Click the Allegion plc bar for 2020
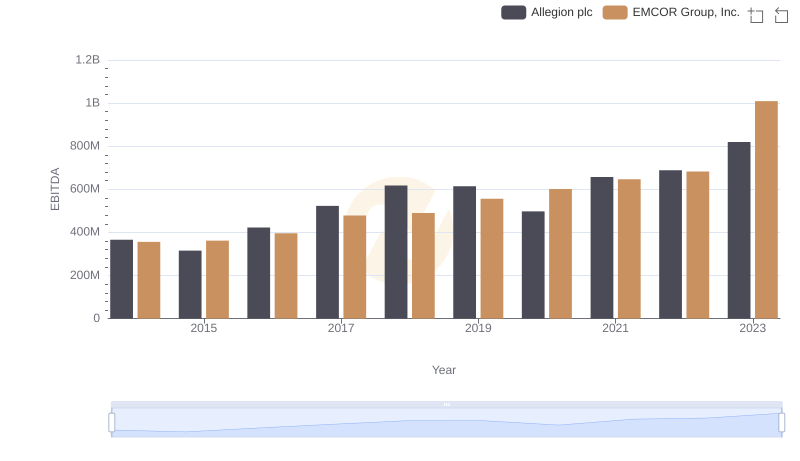The width and height of the screenshot is (800, 461). coord(533,265)
